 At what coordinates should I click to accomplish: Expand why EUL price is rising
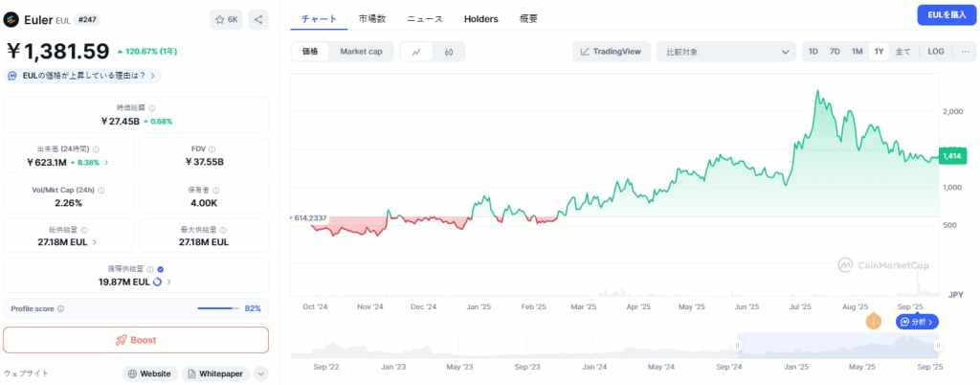tap(83, 75)
